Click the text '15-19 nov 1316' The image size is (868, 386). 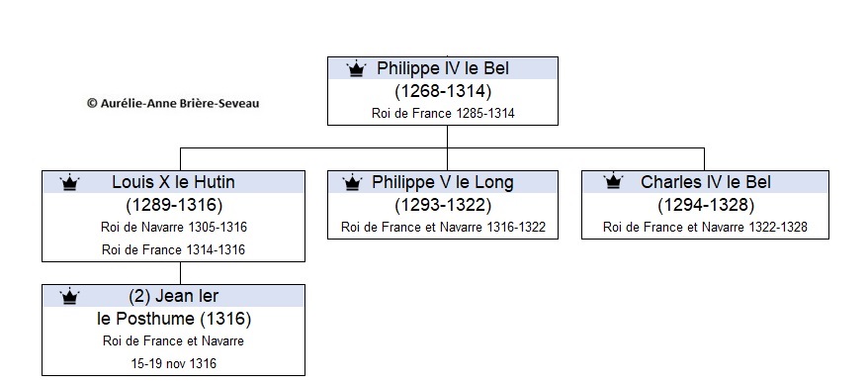tap(174, 364)
